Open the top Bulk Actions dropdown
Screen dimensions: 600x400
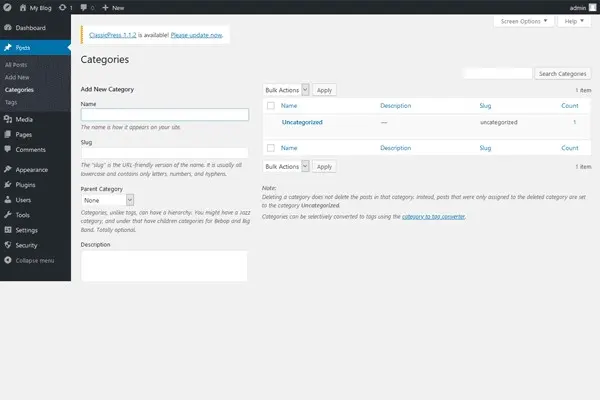[286, 90]
